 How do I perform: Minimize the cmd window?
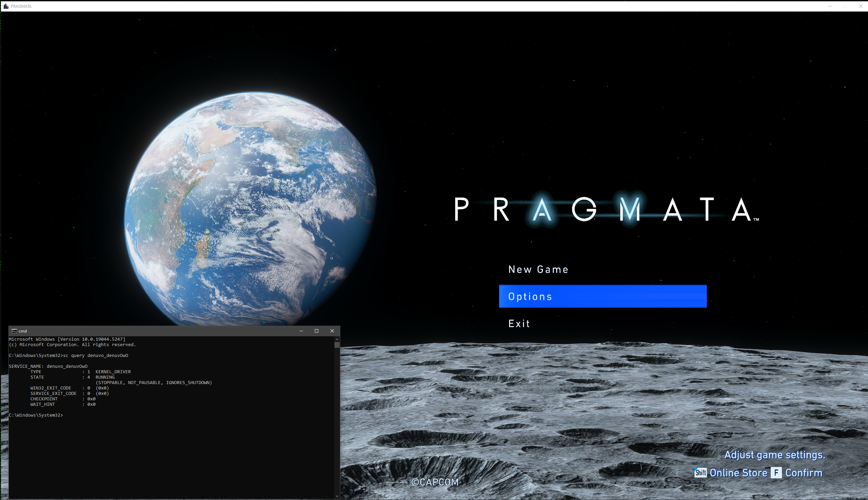point(301,331)
